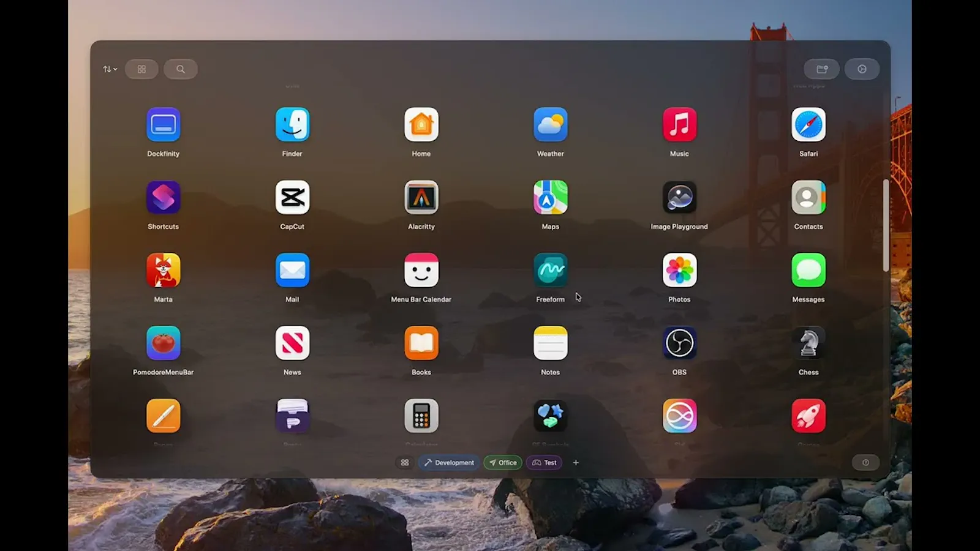The width and height of the screenshot is (980, 551).
Task: Launch the Music app
Action: (x=679, y=125)
